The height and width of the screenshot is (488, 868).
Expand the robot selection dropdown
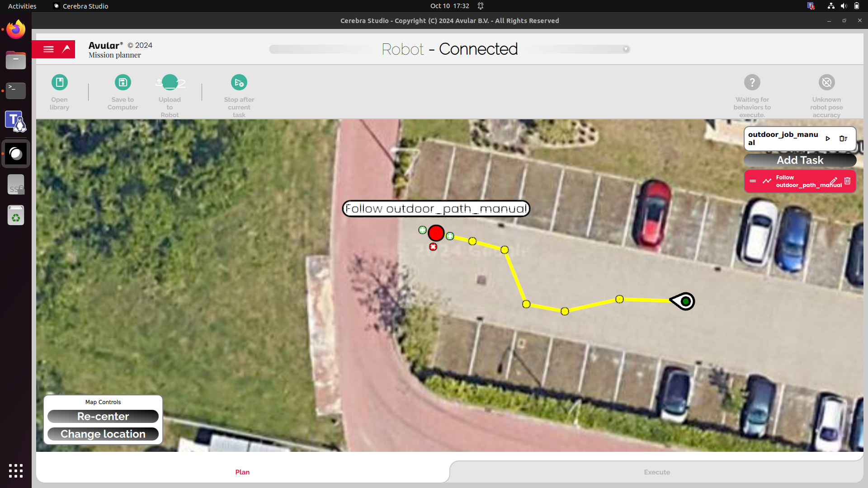pos(626,49)
